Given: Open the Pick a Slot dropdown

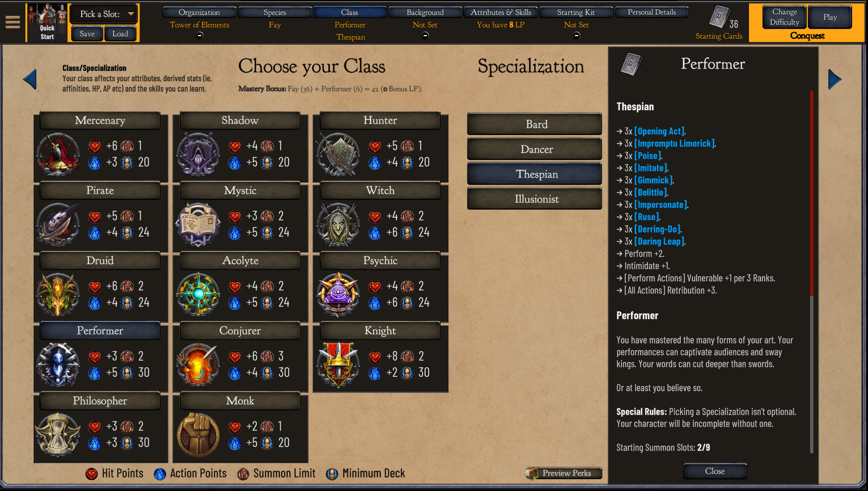Looking at the screenshot, I should [104, 14].
